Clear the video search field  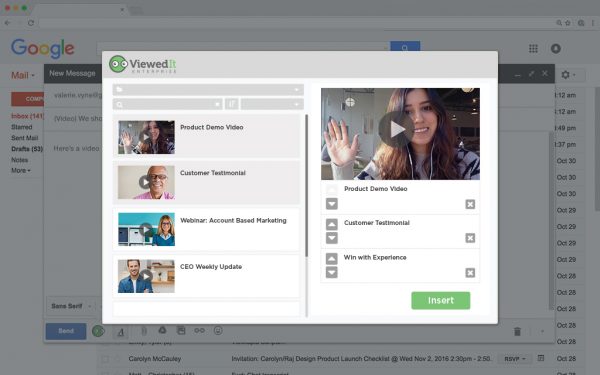click(217, 104)
